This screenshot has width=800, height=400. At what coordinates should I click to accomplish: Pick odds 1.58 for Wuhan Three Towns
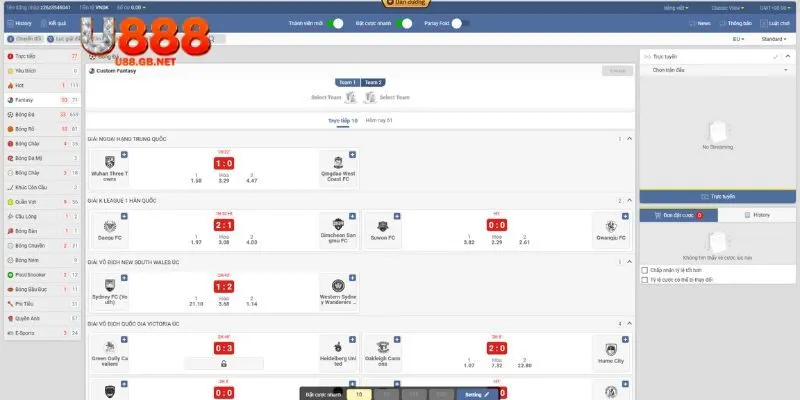196,178
